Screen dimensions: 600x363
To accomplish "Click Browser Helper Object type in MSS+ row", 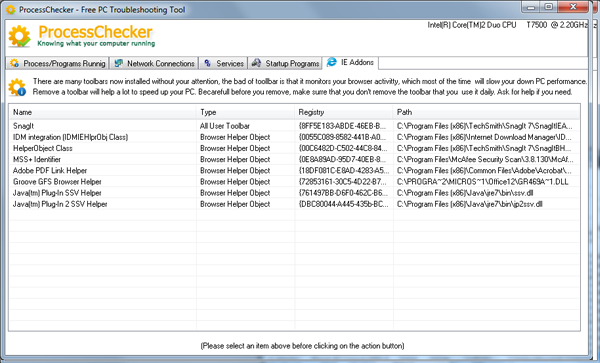I will tap(235, 159).
